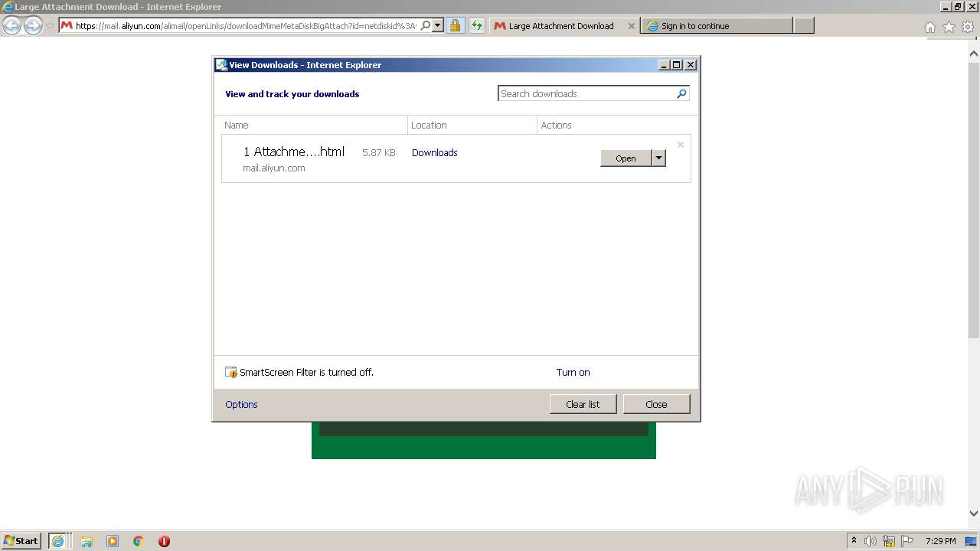980x551 pixels.
Task: Click the search downloads magnifier icon
Action: (x=682, y=93)
